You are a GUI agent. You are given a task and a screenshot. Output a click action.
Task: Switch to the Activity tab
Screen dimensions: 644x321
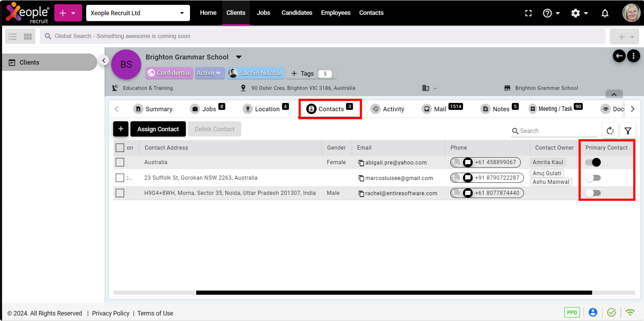click(388, 109)
